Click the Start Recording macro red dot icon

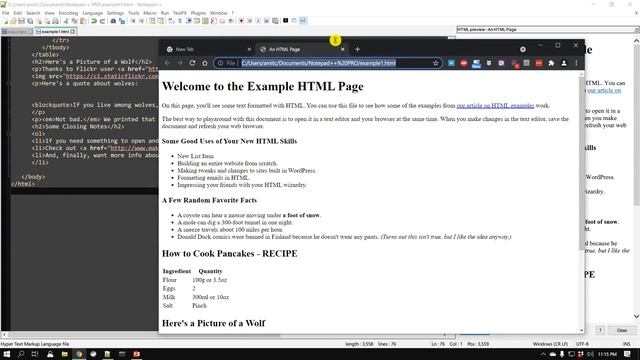click(241, 21)
